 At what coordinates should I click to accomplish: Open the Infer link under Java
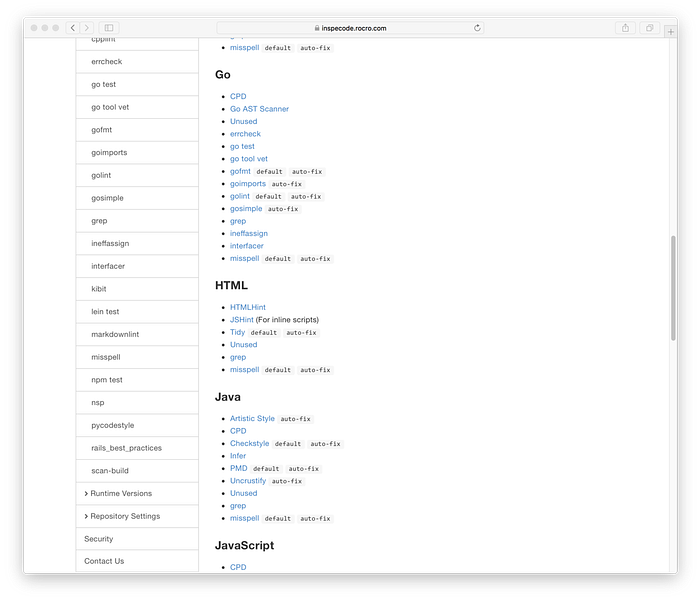pos(238,456)
